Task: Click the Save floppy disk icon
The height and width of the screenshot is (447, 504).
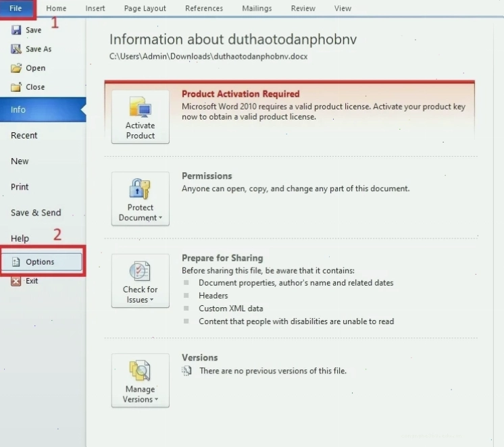Action: click(x=16, y=30)
